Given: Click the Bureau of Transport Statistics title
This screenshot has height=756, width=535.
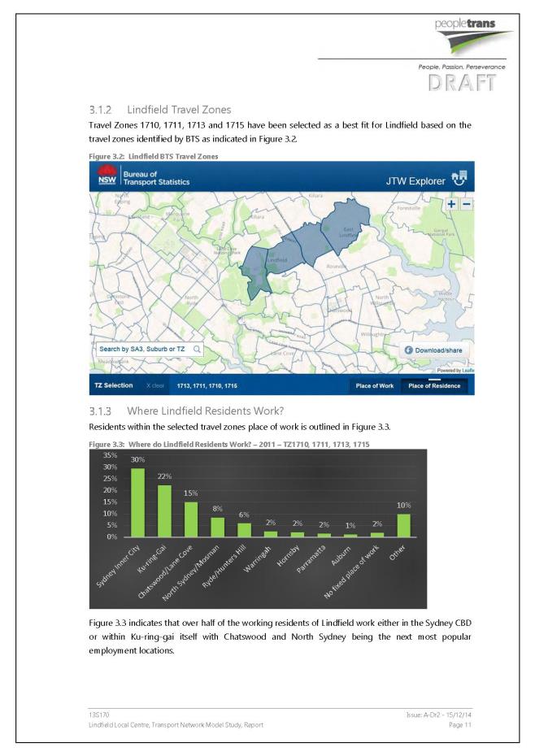Looking at the screenshot, I should 156,178.
